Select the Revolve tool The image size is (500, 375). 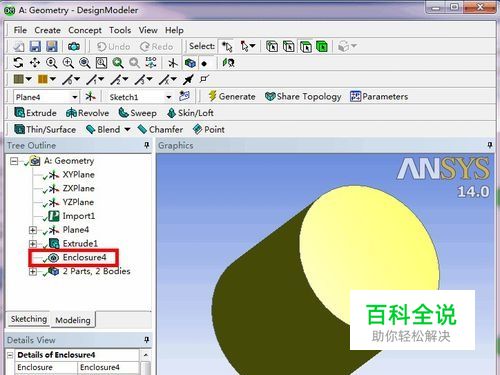coord(88,113)
